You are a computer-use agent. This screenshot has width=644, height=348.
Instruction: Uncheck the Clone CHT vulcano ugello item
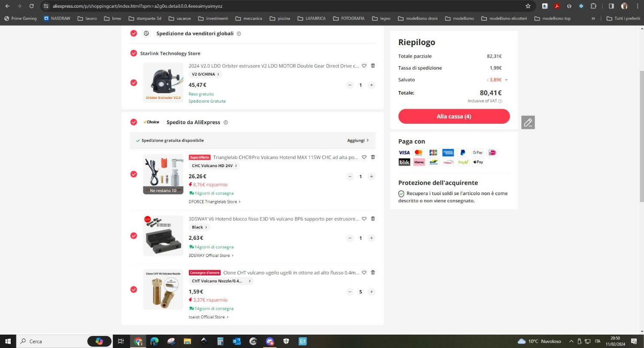point(134,290)
